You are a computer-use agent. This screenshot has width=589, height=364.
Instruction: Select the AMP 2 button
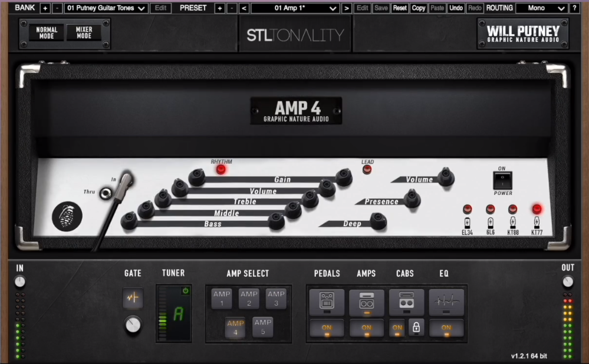249,298
